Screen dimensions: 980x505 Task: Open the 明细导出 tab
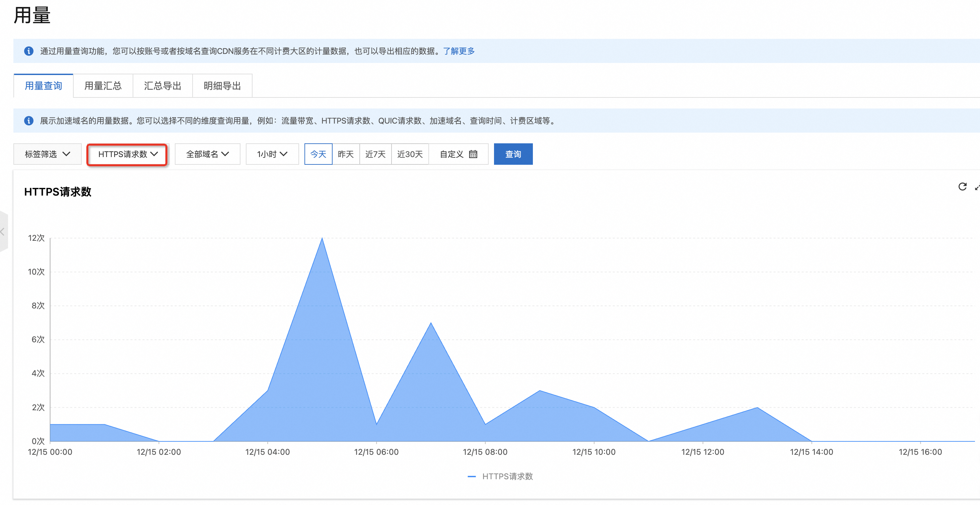point(222,86)
